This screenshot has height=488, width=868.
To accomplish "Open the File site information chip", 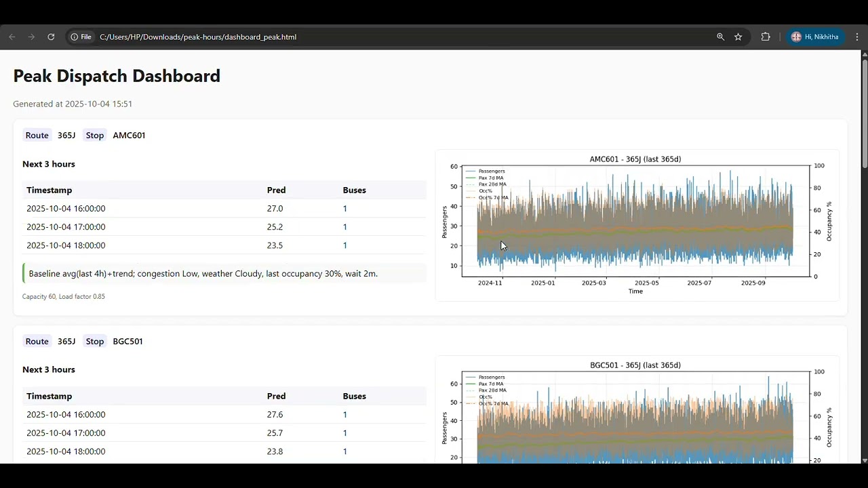I will coord(81,37).
